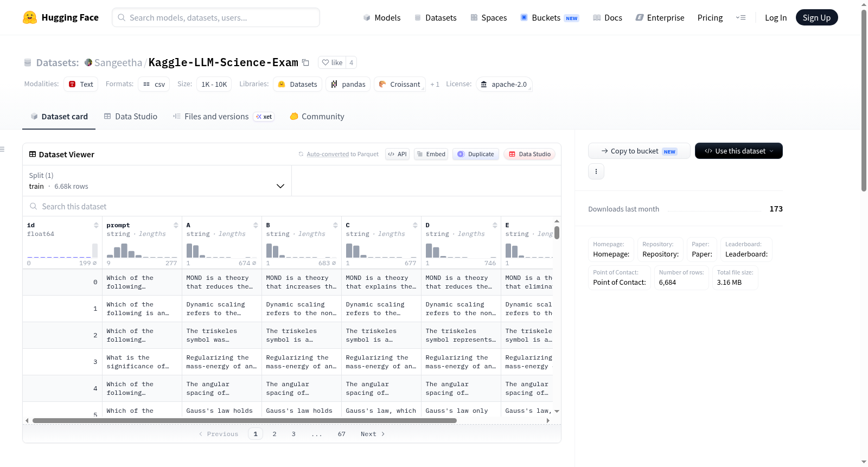Click the like heart button
868x467 pixels.
coord(332,62)
